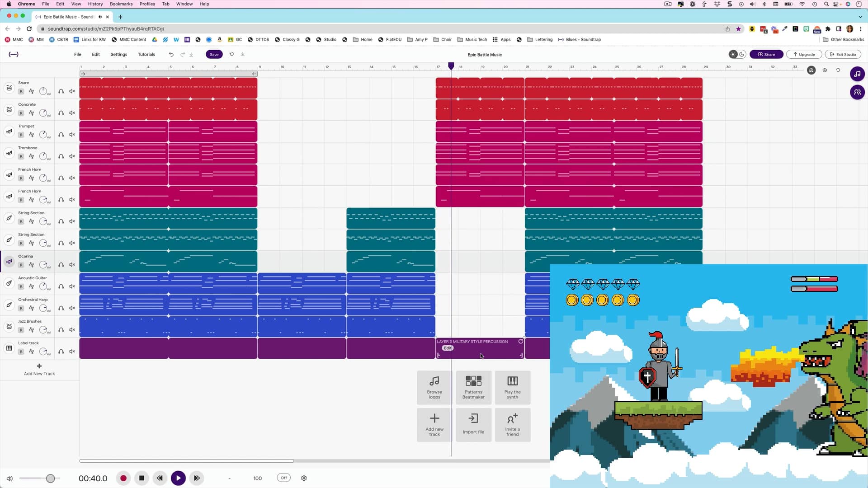Expand the download arrow next to Save
The image size is (868, 488).
pyautogui.click(x=243, y=54)
